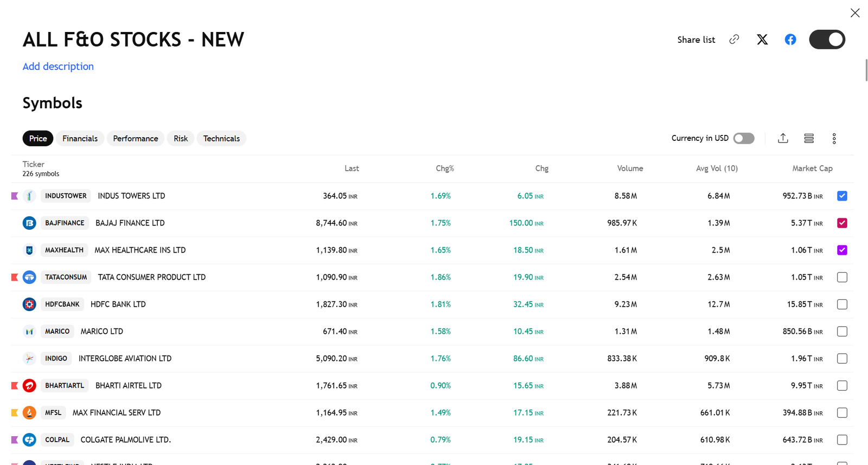Sort by the Volume column header
The width and height of the screenshot is (868, 465).
(x=630, y=169)
